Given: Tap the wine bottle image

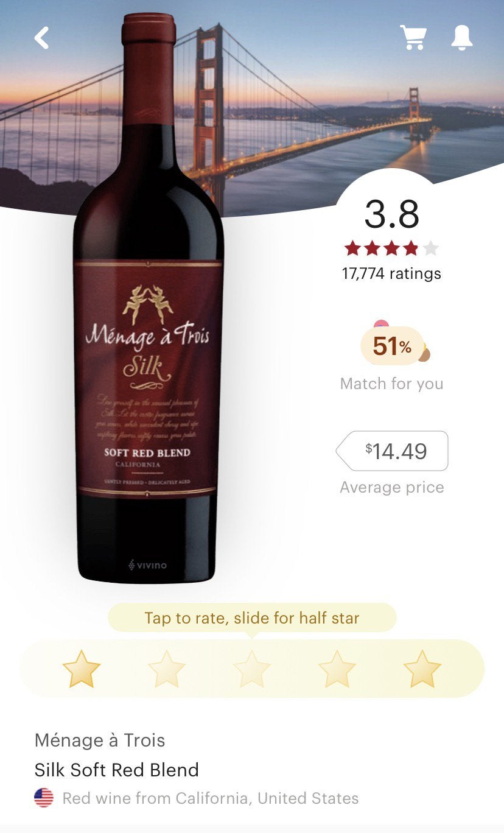Looking at the screenshot, I should click(x=149, y=298).
